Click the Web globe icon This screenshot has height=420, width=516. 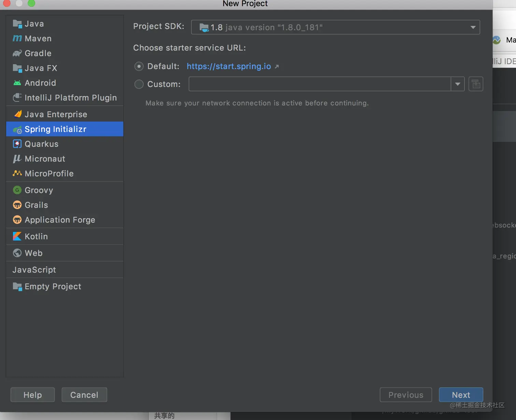tap(17, 253)
